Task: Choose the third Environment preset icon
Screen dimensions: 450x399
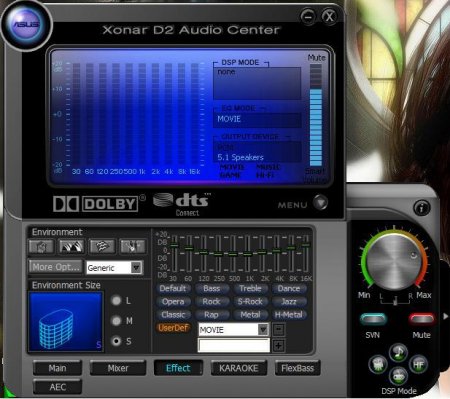Action: [x=102, y=247]
